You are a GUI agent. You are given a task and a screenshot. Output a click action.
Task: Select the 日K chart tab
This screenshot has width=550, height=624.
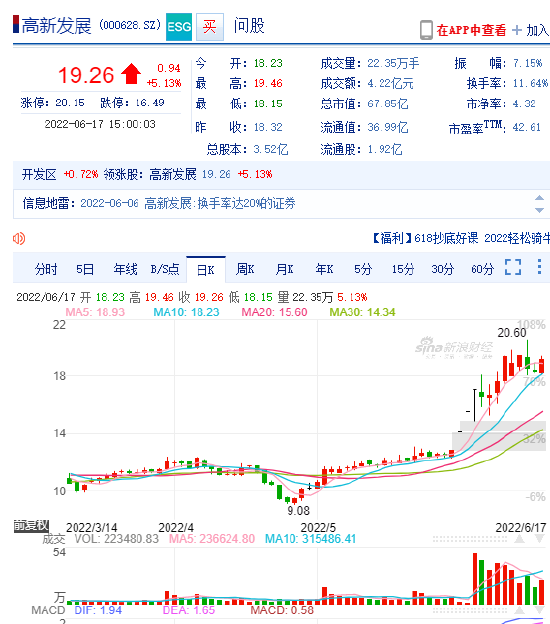click(x=206, y=270)
